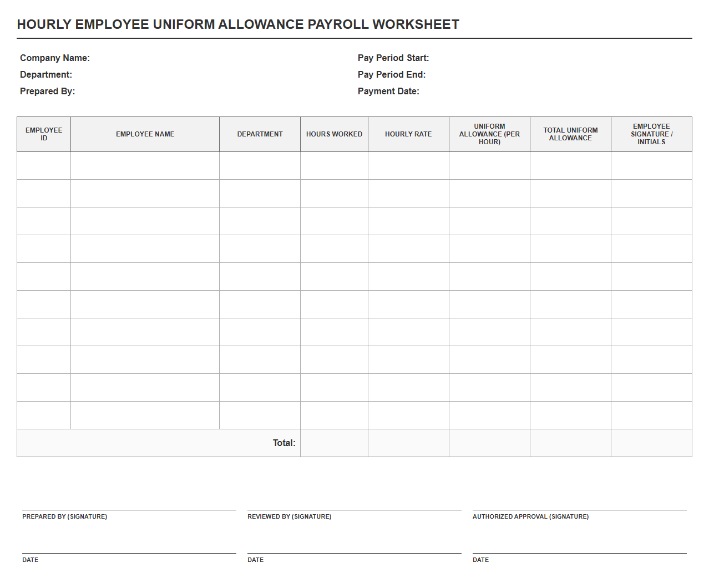
Task: Click the Company Name label
Action: [55, 58]
